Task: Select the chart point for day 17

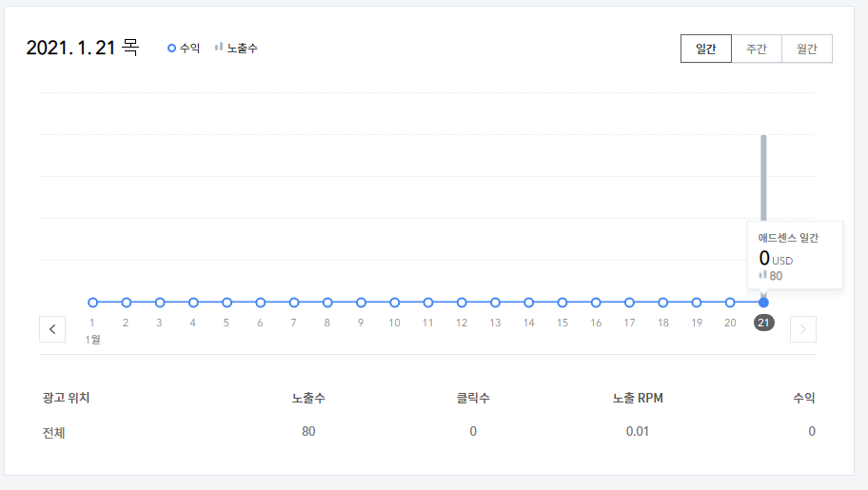Action: tap(629, 303)
